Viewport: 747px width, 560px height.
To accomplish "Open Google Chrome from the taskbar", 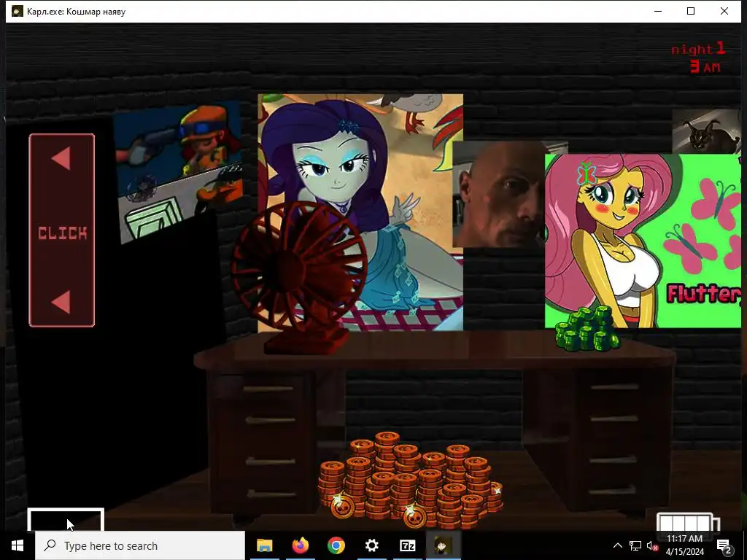I will [336, 545].
